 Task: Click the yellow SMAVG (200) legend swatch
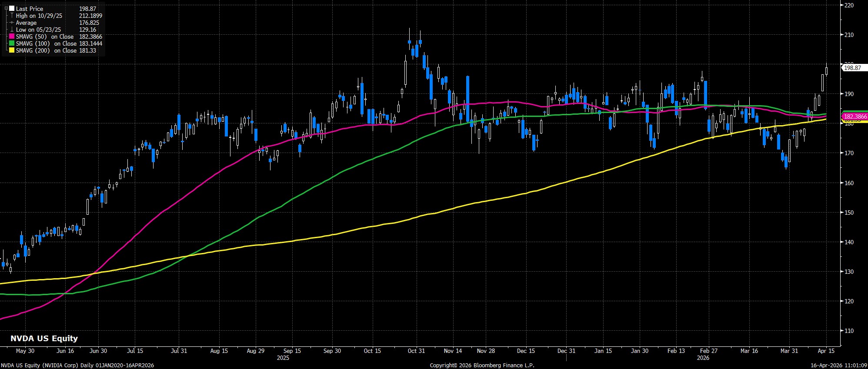12,51
